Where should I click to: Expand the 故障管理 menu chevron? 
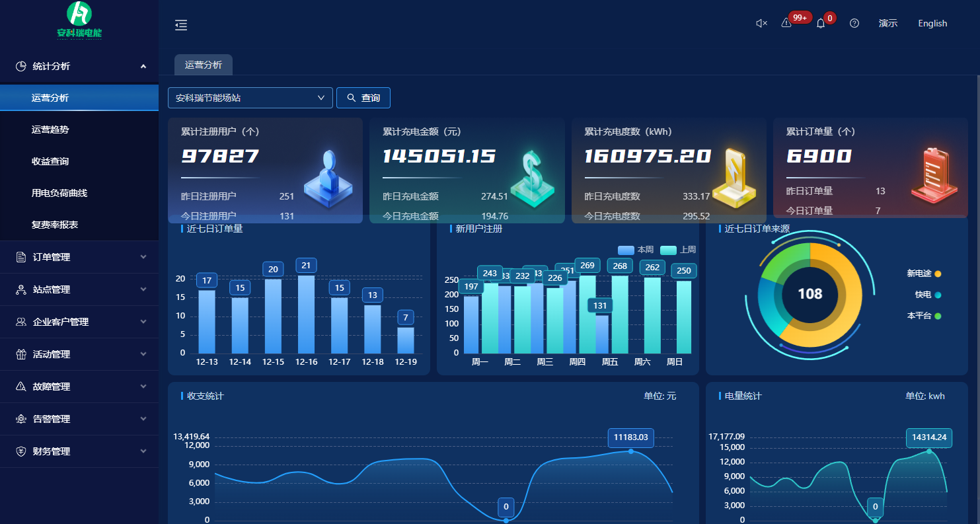click(143, 387)
